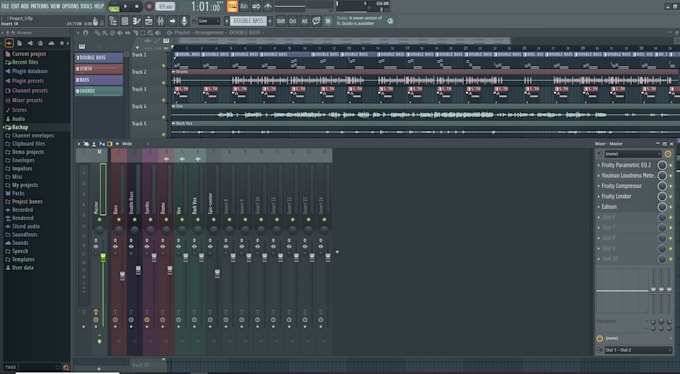Screen dimensions: 680x374
Task: Click the Master track pan knob
Action: [99, 230]
